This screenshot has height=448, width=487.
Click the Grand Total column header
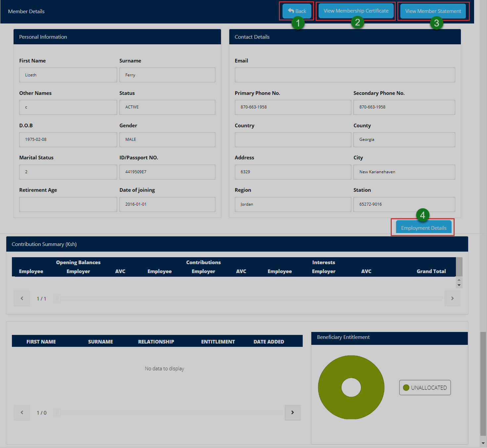click(x=431, y=271)
